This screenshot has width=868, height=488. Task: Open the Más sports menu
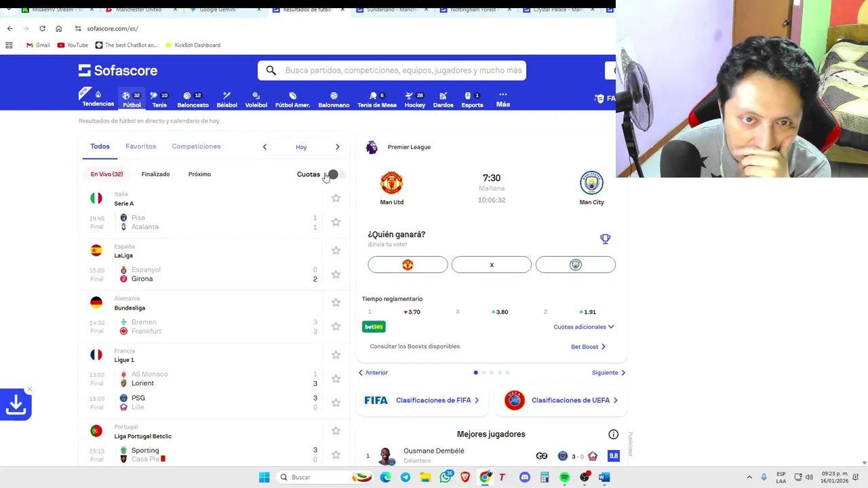tap(502, 99)
